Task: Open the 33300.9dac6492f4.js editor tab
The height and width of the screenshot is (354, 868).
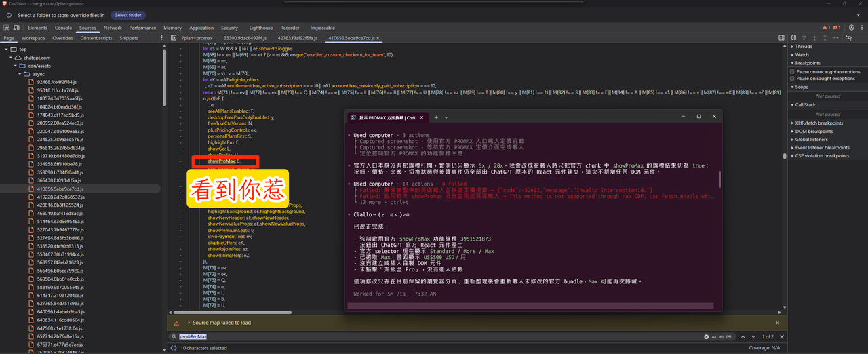Action: [245, 38]
